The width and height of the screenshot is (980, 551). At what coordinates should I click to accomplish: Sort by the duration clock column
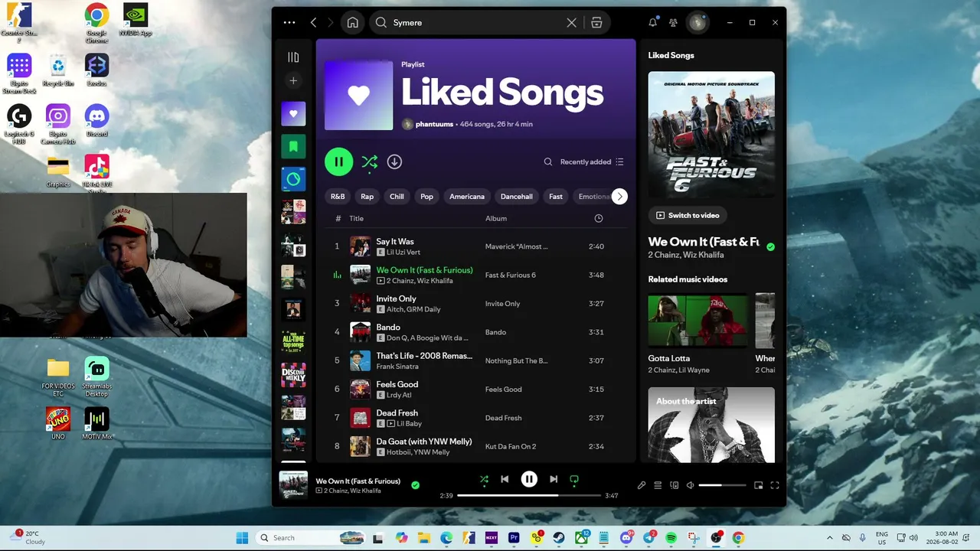click(599, 219)
